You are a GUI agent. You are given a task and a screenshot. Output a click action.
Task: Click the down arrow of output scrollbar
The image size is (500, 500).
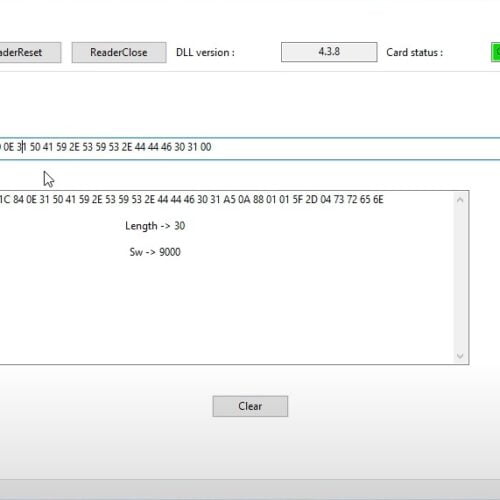(460, 356)
